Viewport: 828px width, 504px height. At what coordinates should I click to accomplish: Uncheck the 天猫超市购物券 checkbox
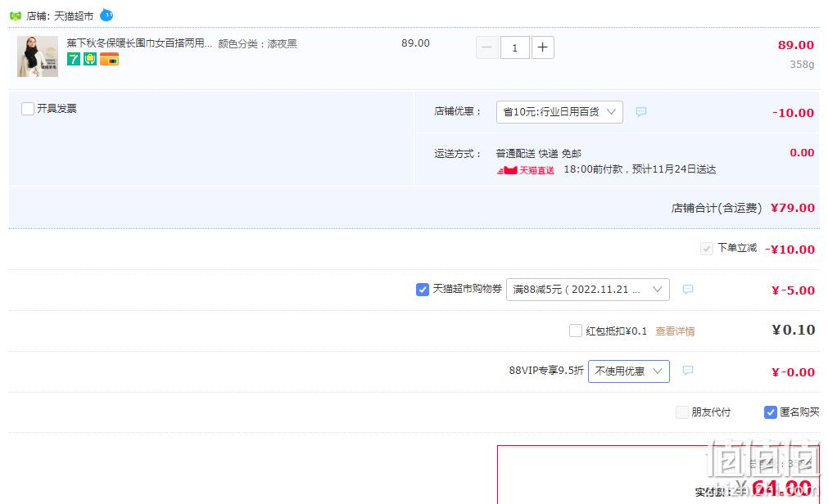pyautogui.click(x=423, y=289)
